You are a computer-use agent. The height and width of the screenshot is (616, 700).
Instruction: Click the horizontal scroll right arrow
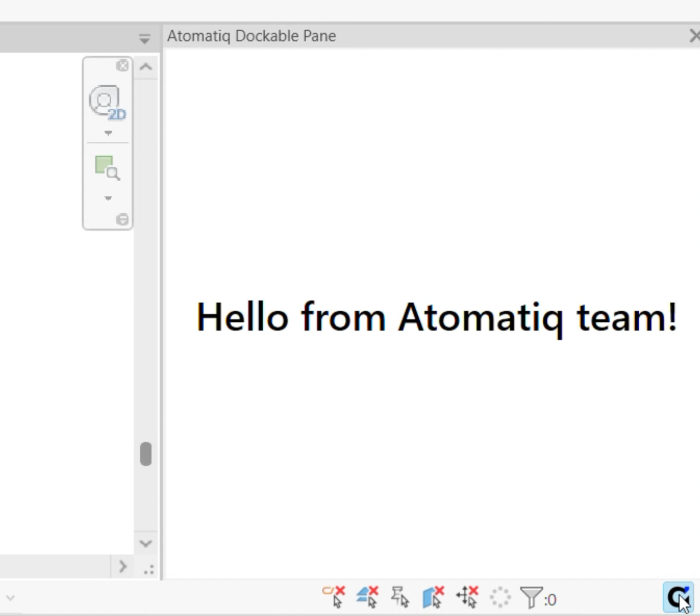(x=123, y=567)
